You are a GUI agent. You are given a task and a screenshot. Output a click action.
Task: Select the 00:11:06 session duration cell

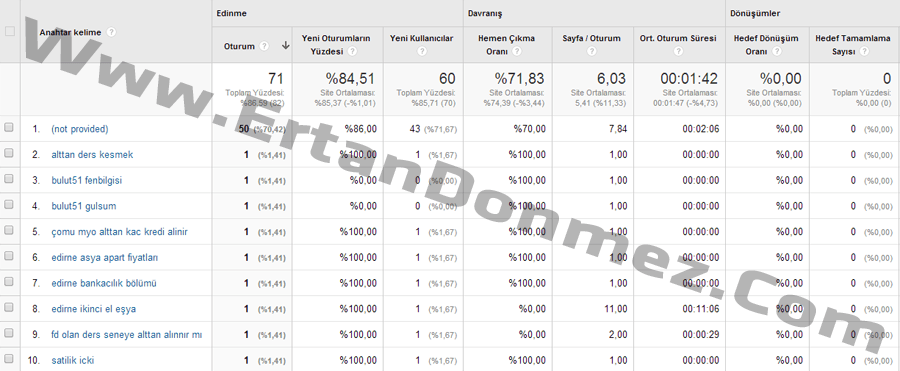pyautogui.click(x=701, y=309)
